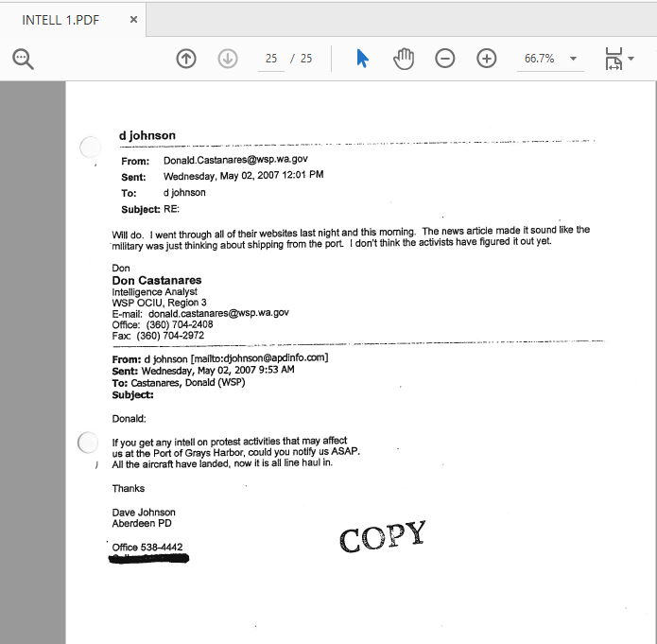Screen dimensions: 657x644
Task: Click the next page down arrow
Action: pos(227,59)
